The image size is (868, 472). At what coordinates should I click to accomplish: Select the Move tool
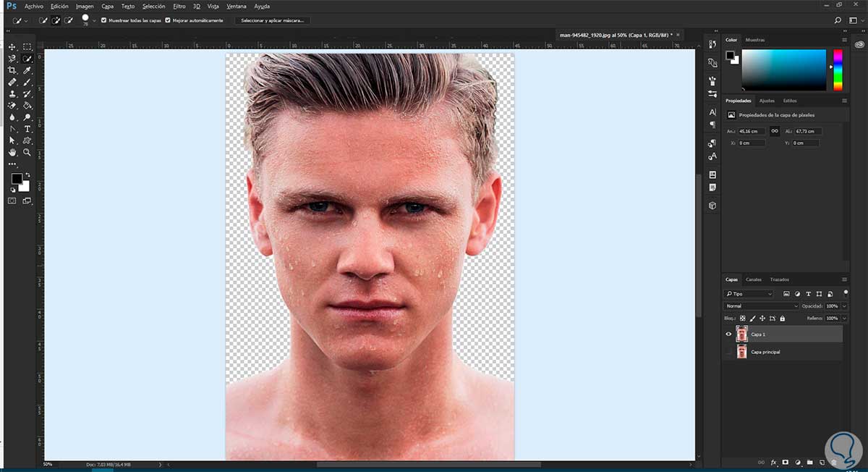12,47
